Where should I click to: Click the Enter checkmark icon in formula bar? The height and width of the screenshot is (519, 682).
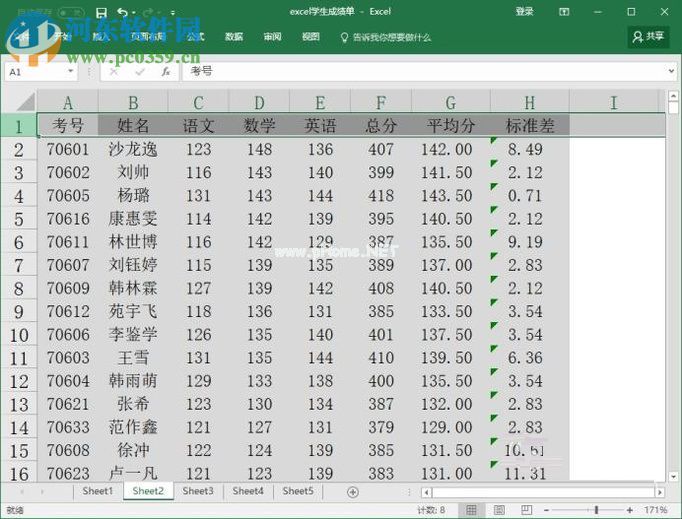pyautogui.click(x=140, y=72)
